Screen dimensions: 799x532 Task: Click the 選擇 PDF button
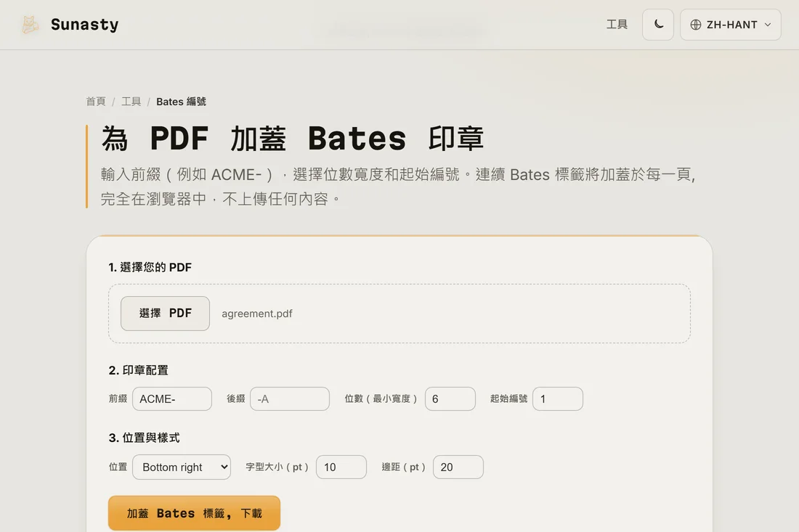[165, 313]
